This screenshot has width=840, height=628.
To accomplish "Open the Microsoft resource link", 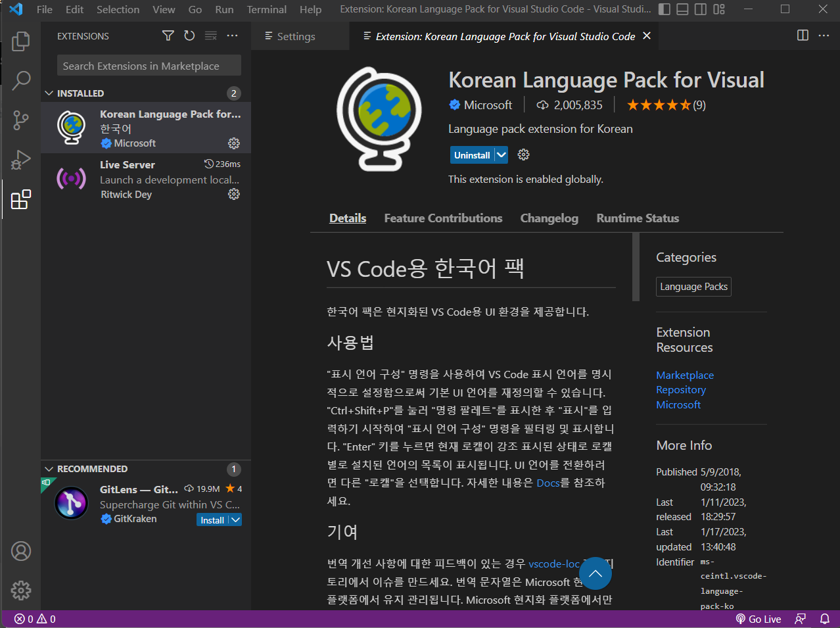I will [x=678, y=404].
